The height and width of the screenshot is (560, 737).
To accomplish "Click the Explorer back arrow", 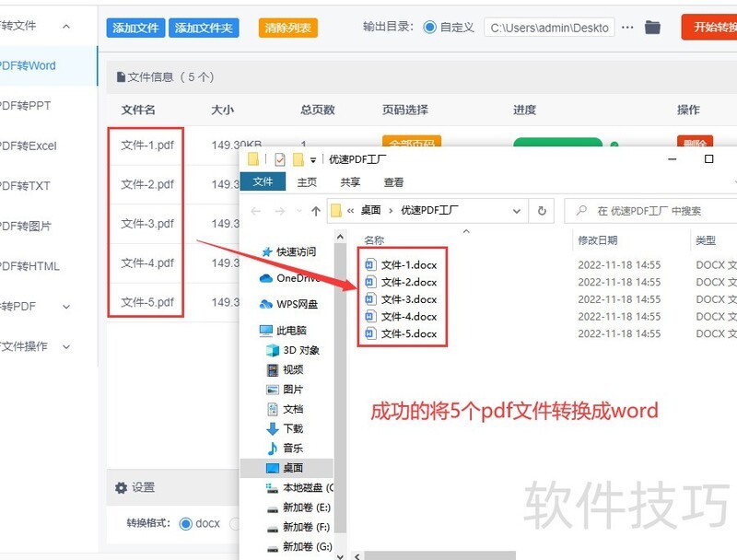I will tap(256, 212).
